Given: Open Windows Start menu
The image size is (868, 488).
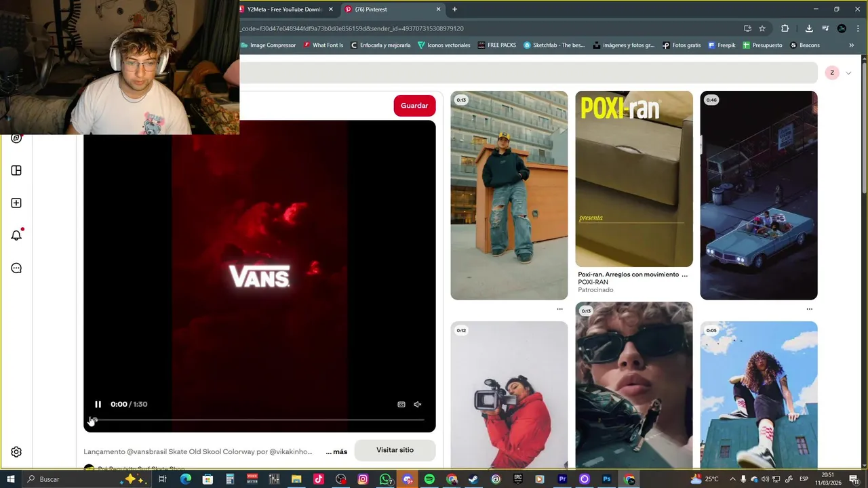Looking at the screenshot, I should click(11, 479).
